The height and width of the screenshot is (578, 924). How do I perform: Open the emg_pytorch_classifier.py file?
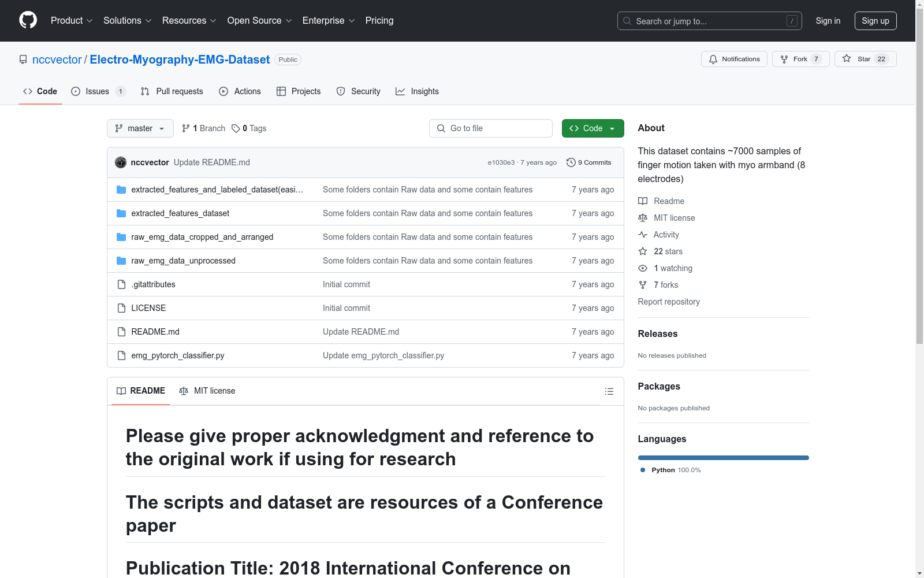178,355
